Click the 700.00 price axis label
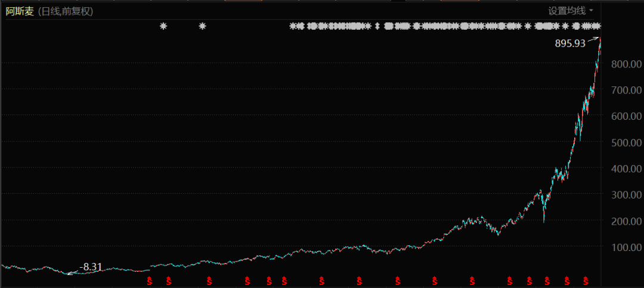The image size is (644, 288). point(625,90)
